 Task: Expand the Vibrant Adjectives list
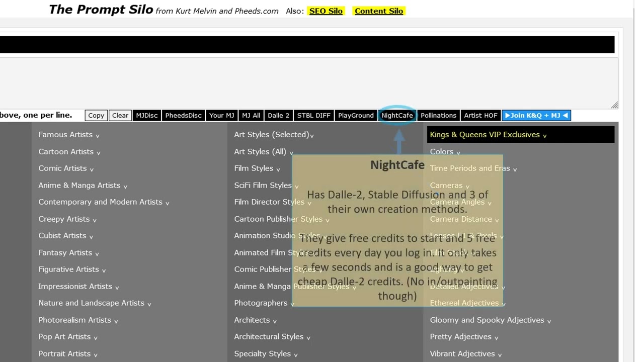coord(466,354)
